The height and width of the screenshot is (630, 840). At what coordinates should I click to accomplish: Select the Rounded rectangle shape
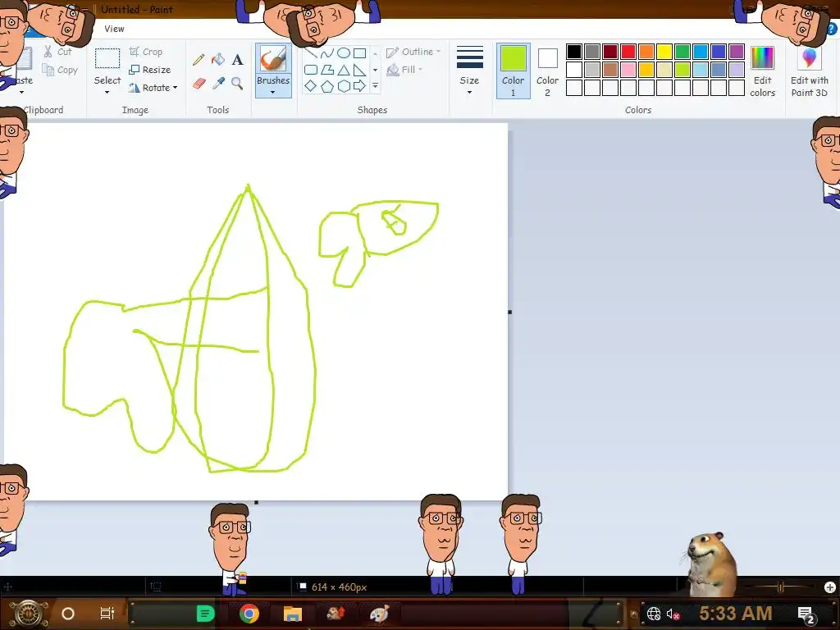pos(311,70)
